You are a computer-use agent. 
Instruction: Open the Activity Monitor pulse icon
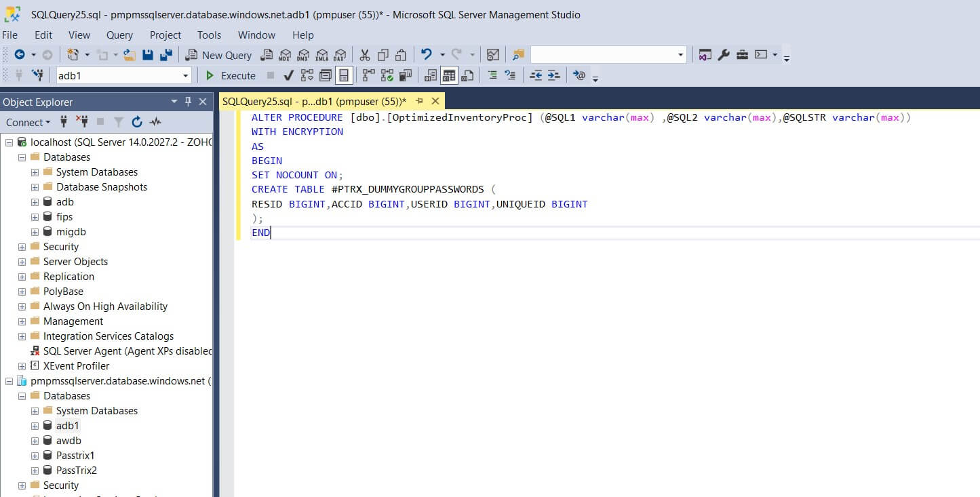[x=155, y=122]
